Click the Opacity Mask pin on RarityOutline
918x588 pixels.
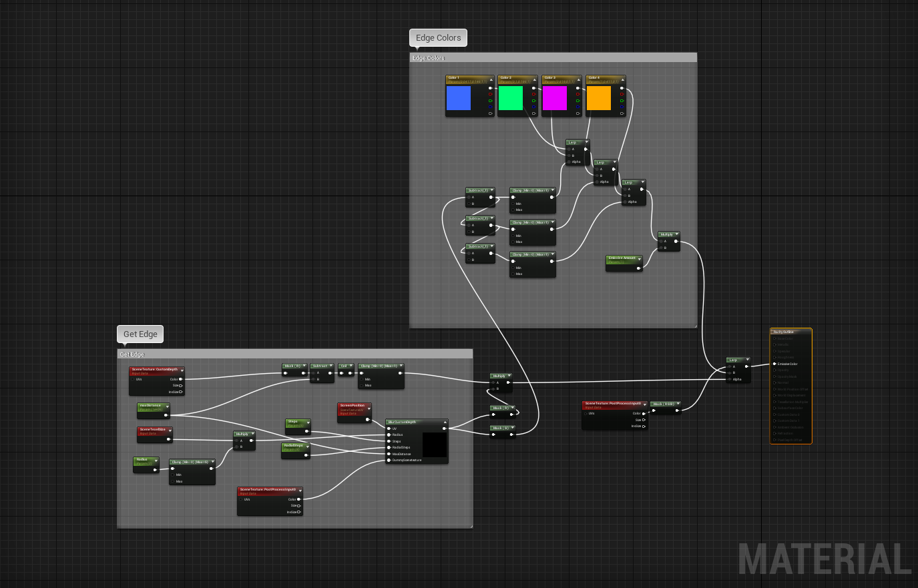pos(774,376)
